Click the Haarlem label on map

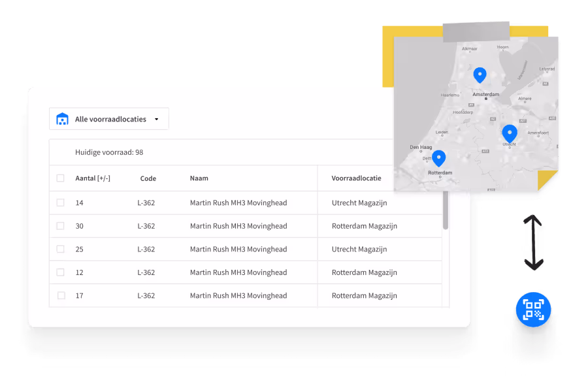point(449,95)
